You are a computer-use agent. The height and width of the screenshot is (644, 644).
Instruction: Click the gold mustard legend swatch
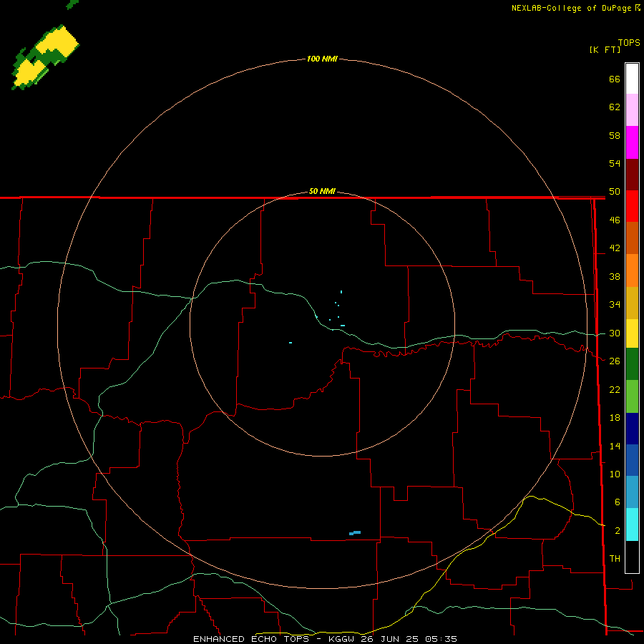pos(632,303)
